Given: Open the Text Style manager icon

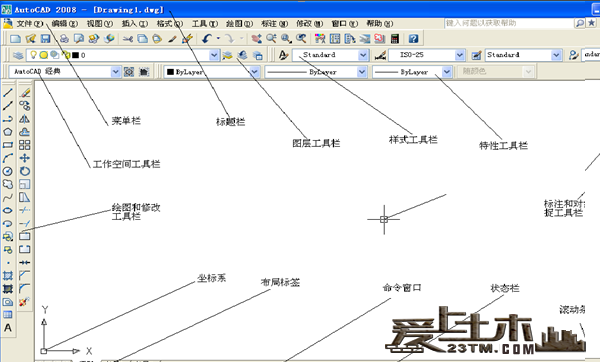Looking at the screenshot, I should tap(283, 55).
